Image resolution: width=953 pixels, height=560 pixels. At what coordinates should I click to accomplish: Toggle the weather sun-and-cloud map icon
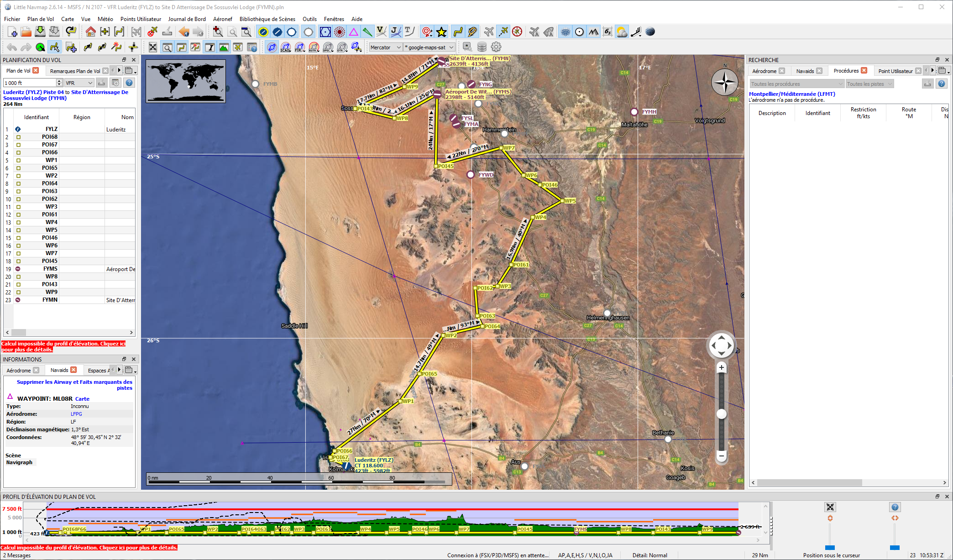622,32
